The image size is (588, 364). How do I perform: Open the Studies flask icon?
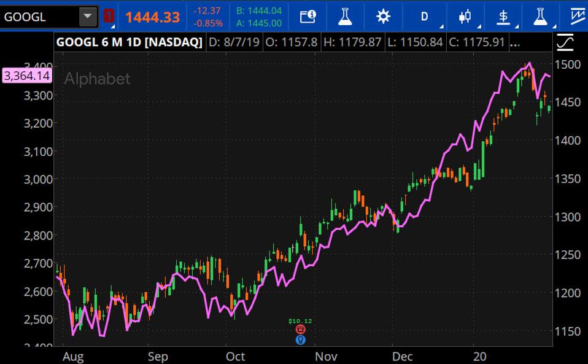coord(345,17)
